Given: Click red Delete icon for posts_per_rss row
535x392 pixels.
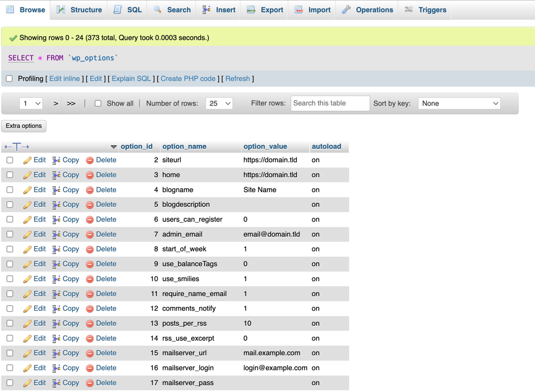Looking at the screenshot, I should 90,324.
